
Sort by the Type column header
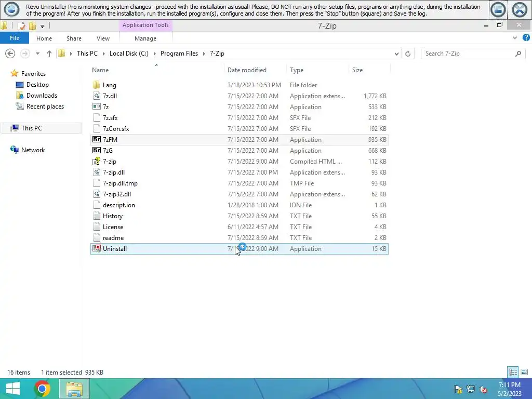(297, 70)
